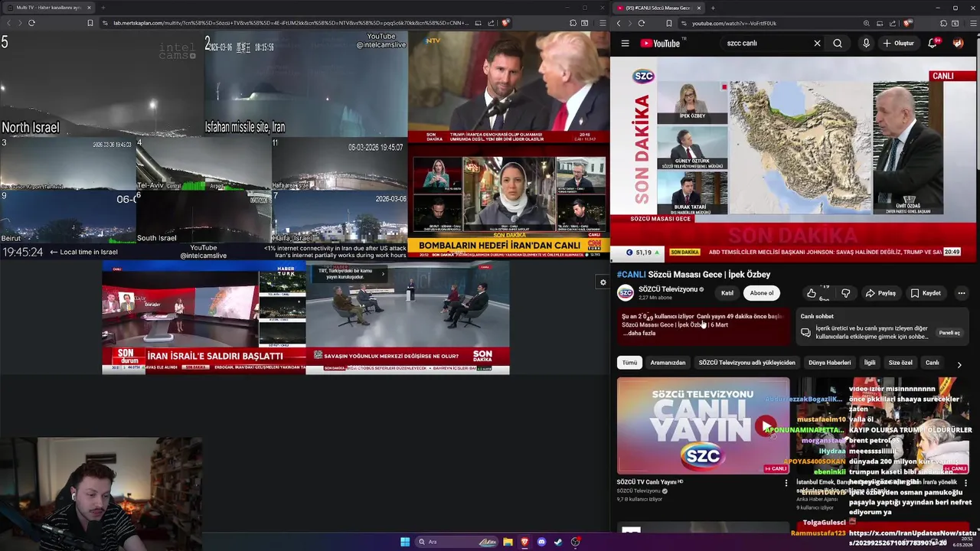Subscribe with the Abone ol button
Image resolution: width=980 pixels, height=551 pixels.
tap(762, 293)
